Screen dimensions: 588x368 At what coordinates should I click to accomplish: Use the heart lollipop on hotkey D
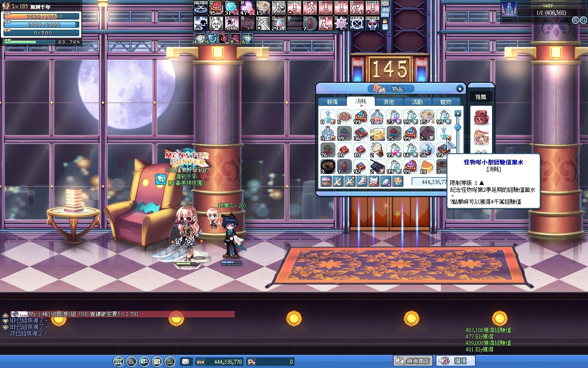(x=247, y=8)
